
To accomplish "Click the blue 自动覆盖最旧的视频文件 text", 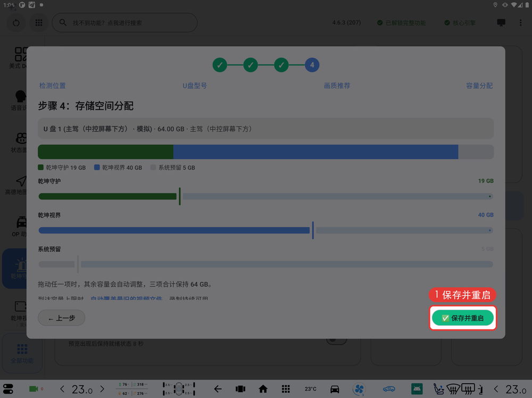I will pos(127,298).
